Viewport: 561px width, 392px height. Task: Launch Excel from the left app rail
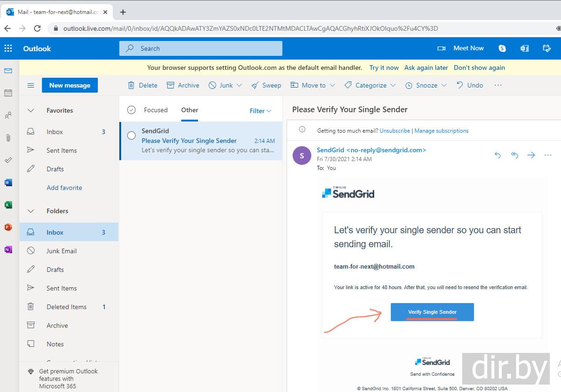click(8, 205)
